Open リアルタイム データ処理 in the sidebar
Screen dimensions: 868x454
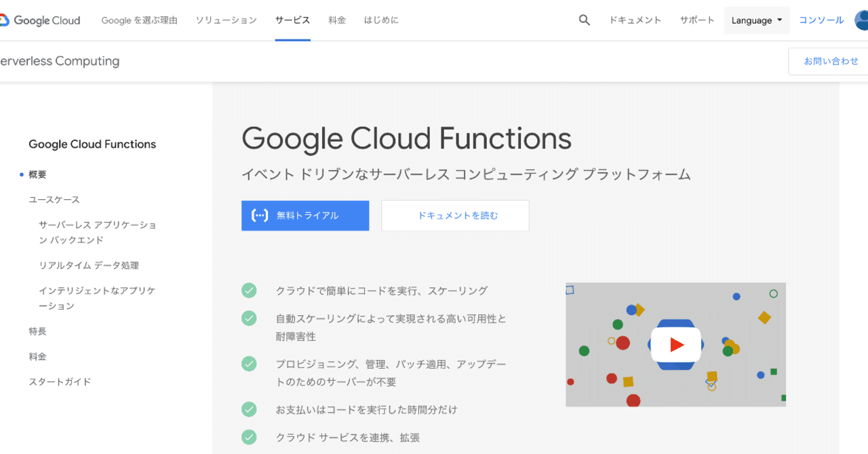[90, 265]
